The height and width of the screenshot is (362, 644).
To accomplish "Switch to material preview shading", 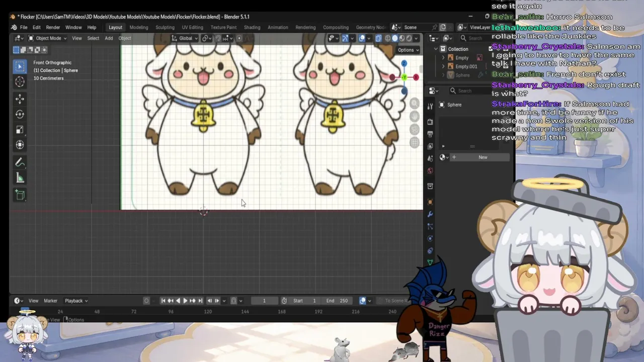I will 402,38.
